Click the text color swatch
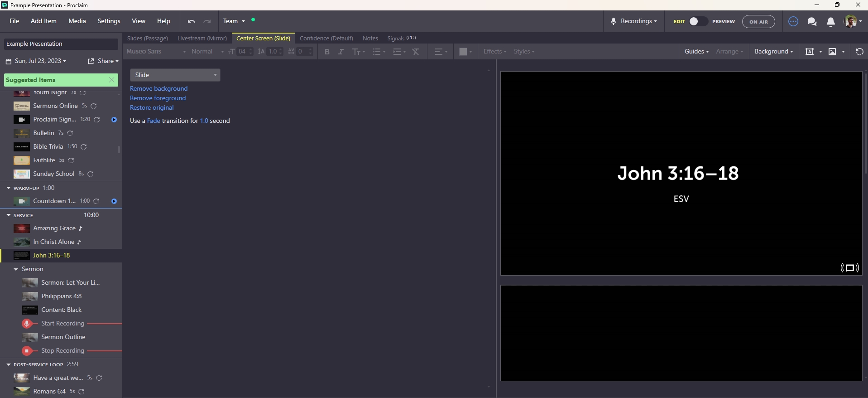 pos(463,52)
